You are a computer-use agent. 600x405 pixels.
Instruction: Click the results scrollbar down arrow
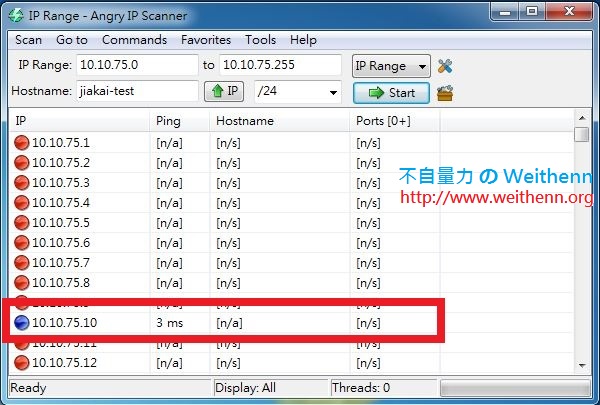tap(582, 366)
